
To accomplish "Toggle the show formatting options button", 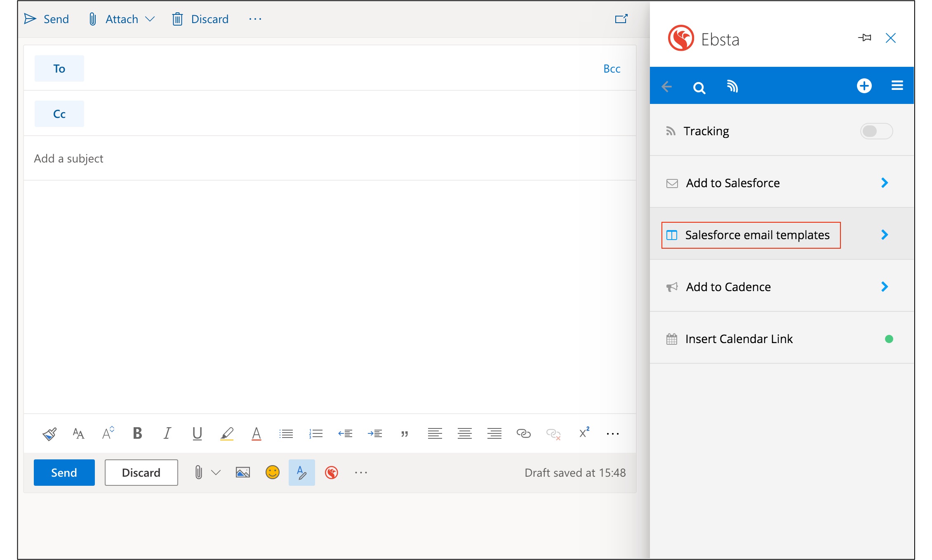I will coord(301,473).
